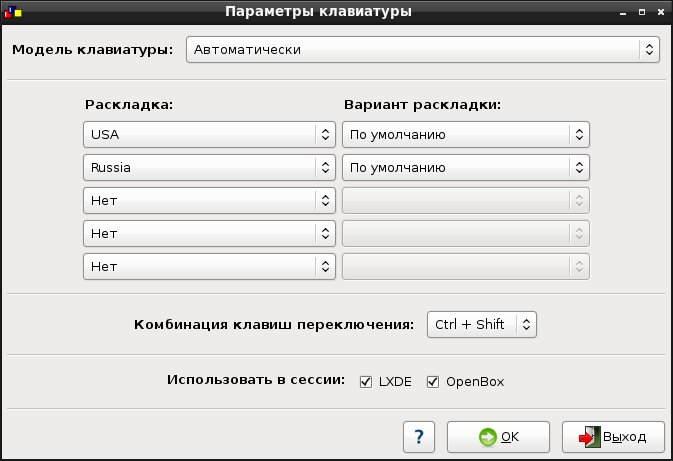Open the USA layout dropdown
Viewport: 673px width, 461px height.
209,134
